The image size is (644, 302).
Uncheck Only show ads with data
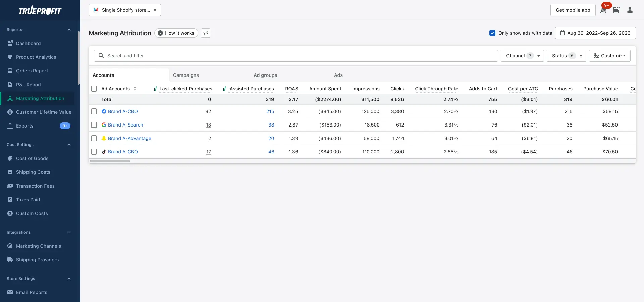tap(492, 33)
